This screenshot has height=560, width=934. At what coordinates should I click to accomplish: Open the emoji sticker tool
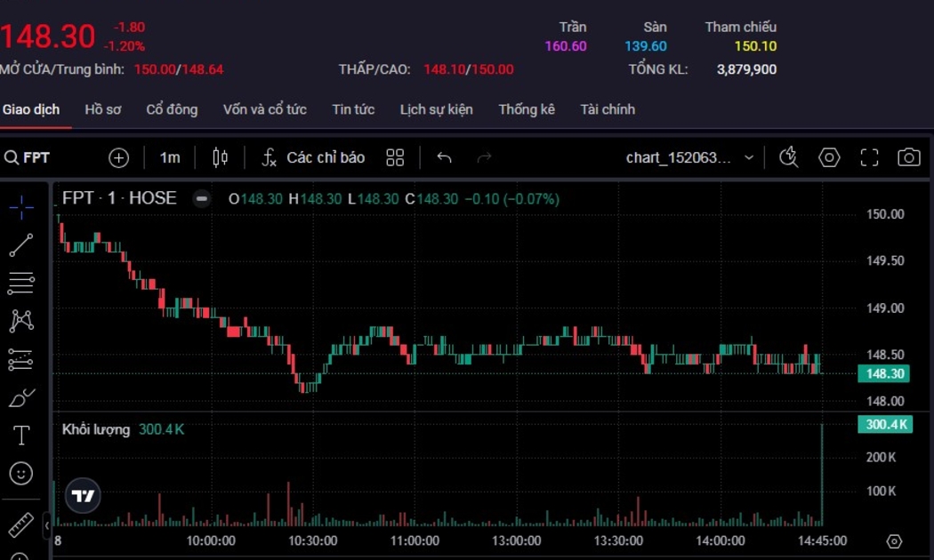click(x=21, y=473)
